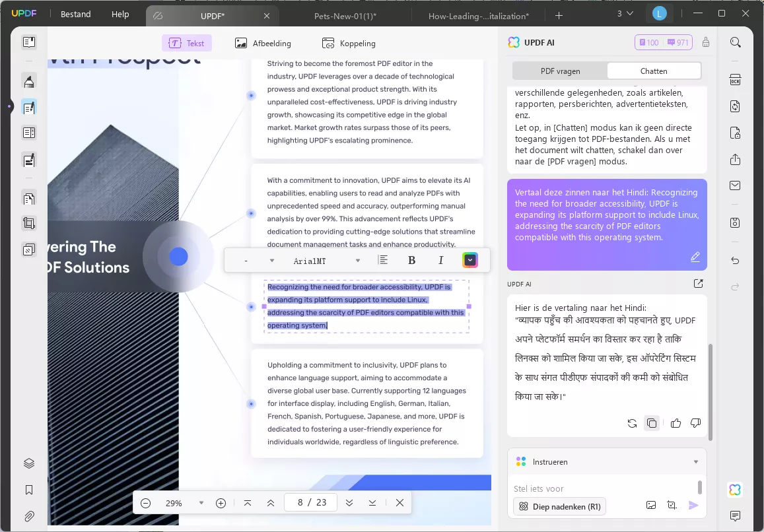This screenshot has height=532, width=764.
Task: Open the Layers panel icon
Action: click(29, 463)
